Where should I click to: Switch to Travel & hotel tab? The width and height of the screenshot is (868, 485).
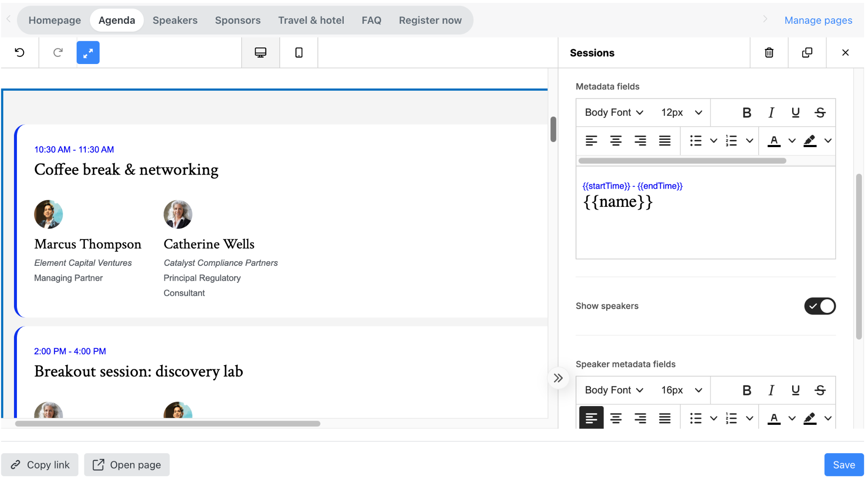pos(311,20)
